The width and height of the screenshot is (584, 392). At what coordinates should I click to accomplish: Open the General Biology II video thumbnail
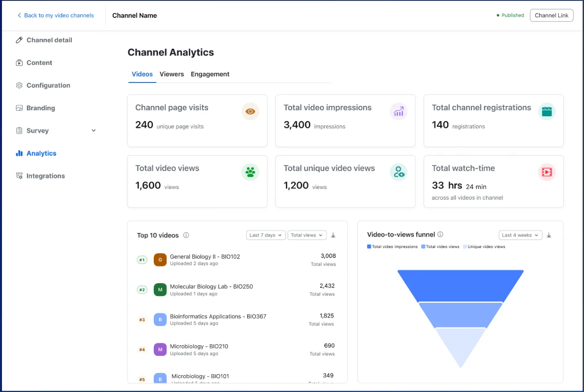160,259
